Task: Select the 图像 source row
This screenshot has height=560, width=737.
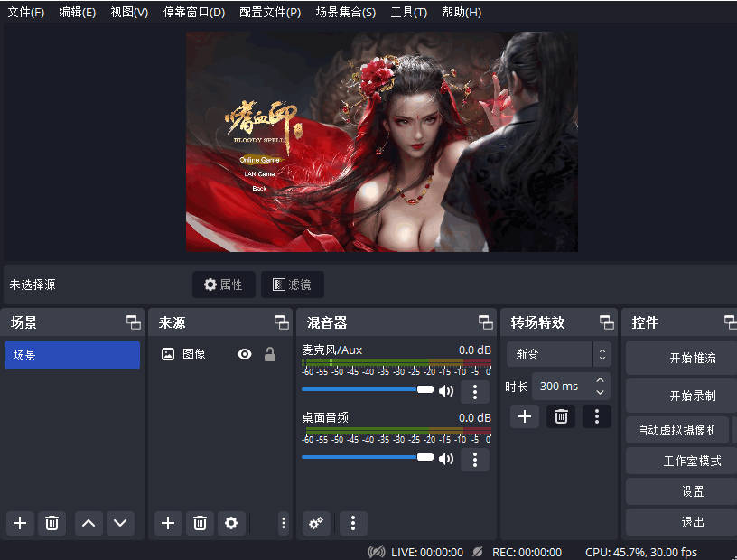Action: pyautogui.click(x=220, y=354)
